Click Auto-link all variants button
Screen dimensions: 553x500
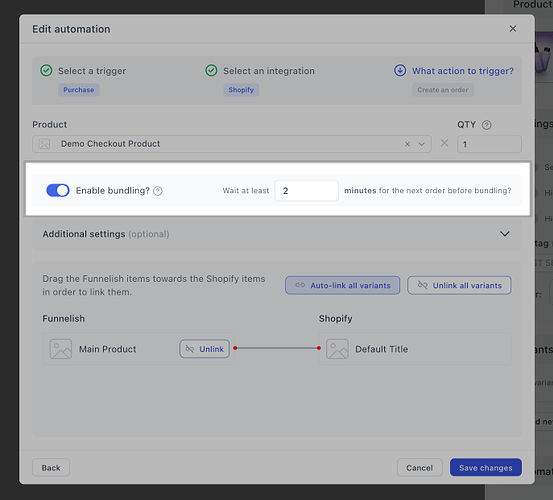point(342,285)
